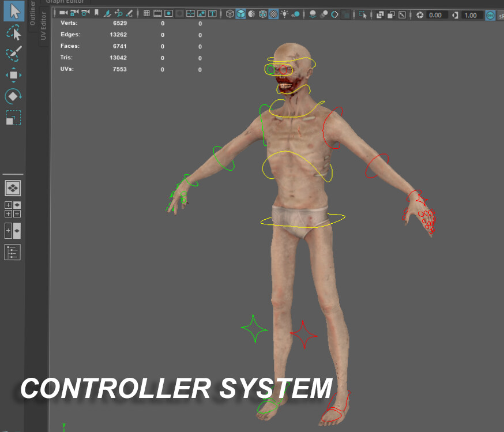Switch the blue exposure ON toggle
This screenshot has width=504, height=432.
(490, 15)
